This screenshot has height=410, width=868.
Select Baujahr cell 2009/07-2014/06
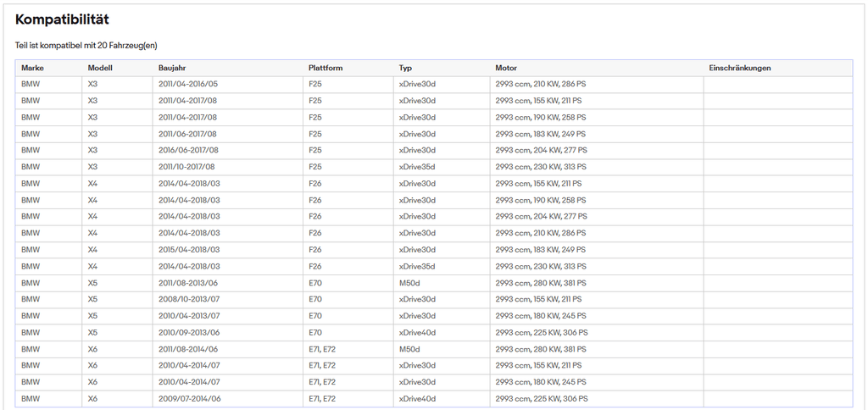pos(189,398)
